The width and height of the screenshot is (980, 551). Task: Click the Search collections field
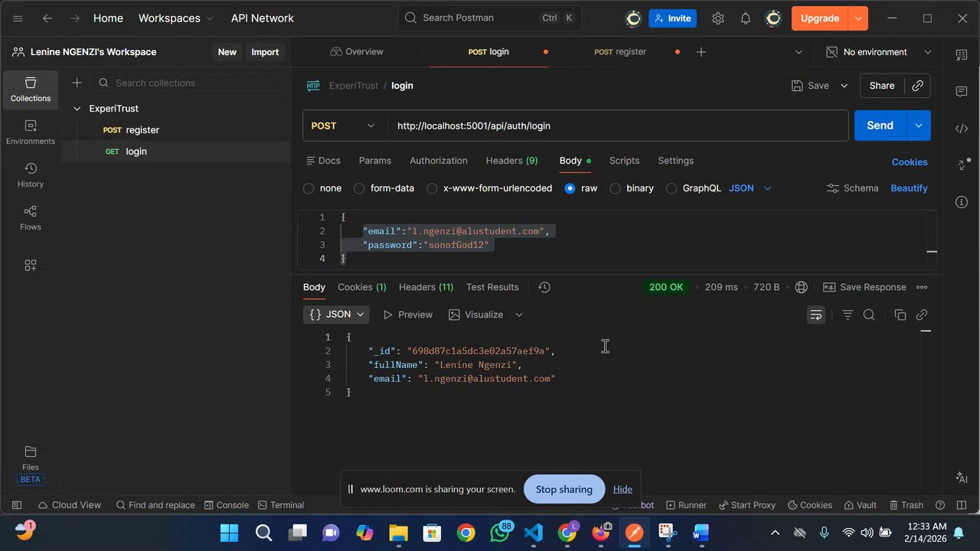pos(187,83)
